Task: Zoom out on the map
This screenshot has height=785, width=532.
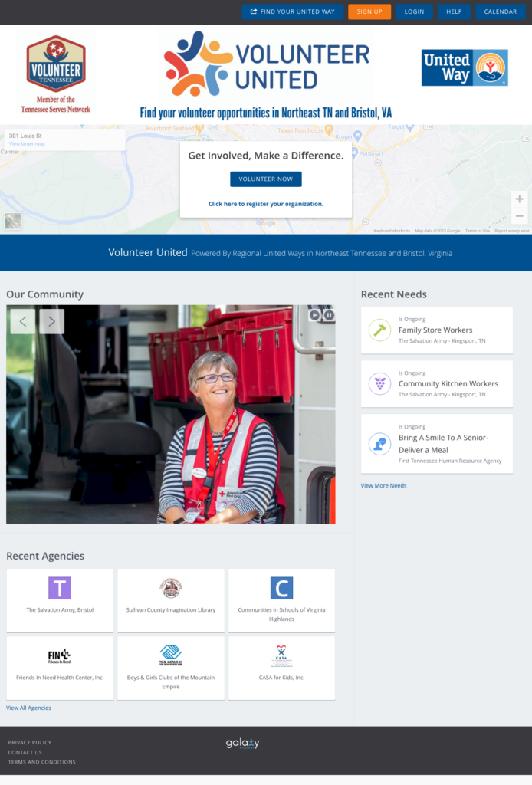Action: pyautogui.click(x=520, y=216)
